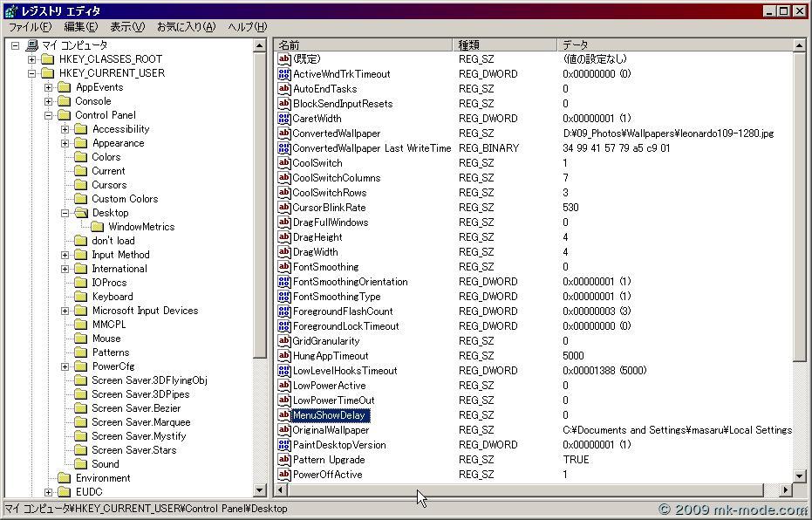Click the binary icon for ConvertedWallpaper Last WriteTime
The image size is (812, 520).
(x=283, y=148)
